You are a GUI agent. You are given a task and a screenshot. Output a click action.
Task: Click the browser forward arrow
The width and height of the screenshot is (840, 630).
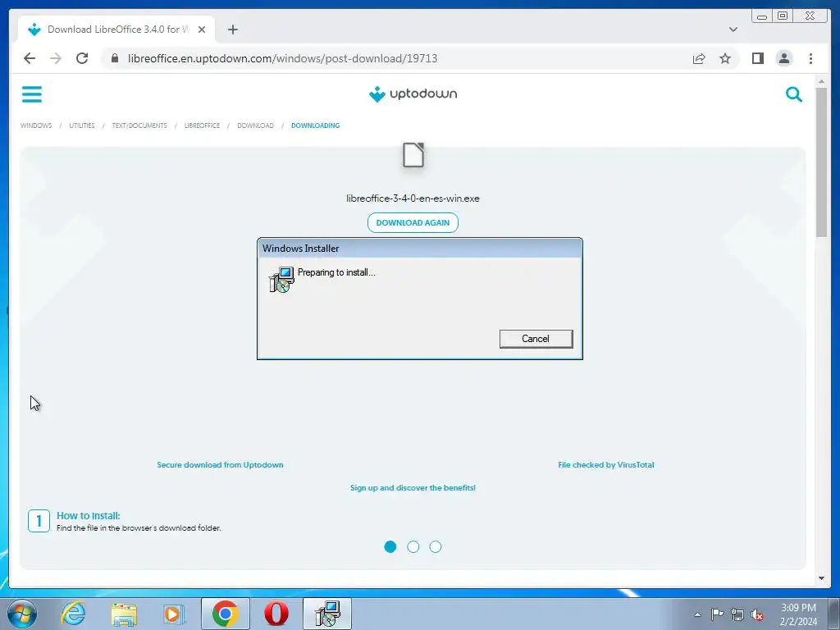point(56,58)
